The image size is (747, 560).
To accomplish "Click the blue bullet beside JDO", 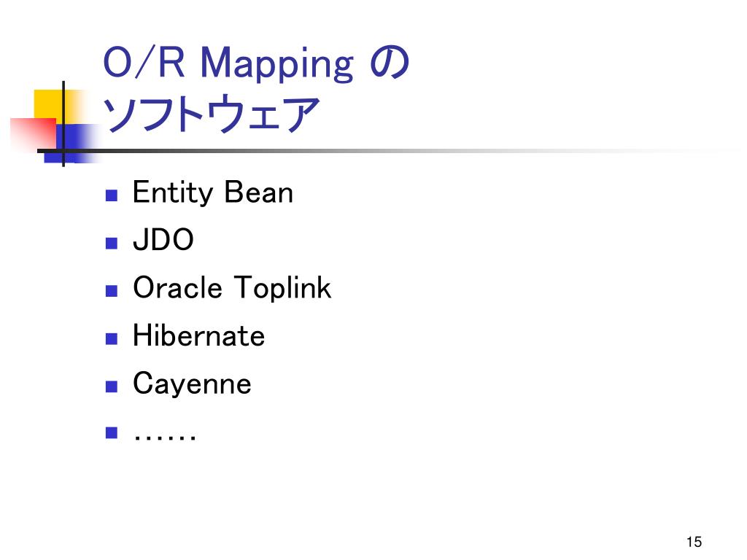I will (x=112, y=243).
